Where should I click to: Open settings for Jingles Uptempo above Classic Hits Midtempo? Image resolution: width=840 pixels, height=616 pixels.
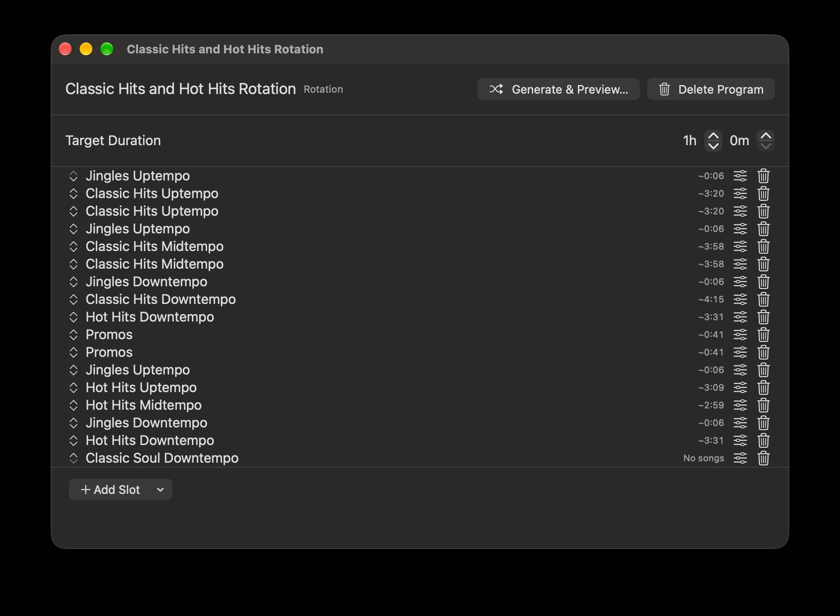[740, 229]
